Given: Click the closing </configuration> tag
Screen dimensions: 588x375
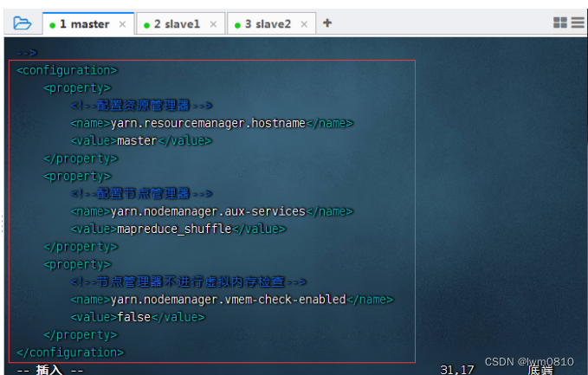Looking at the screenshot, I should click(70, 352).
